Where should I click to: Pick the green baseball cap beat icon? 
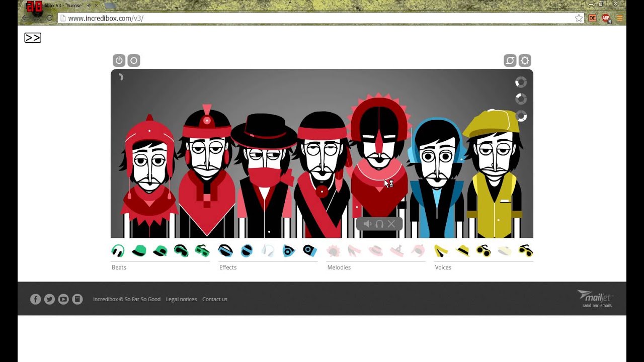coord(139,250)
